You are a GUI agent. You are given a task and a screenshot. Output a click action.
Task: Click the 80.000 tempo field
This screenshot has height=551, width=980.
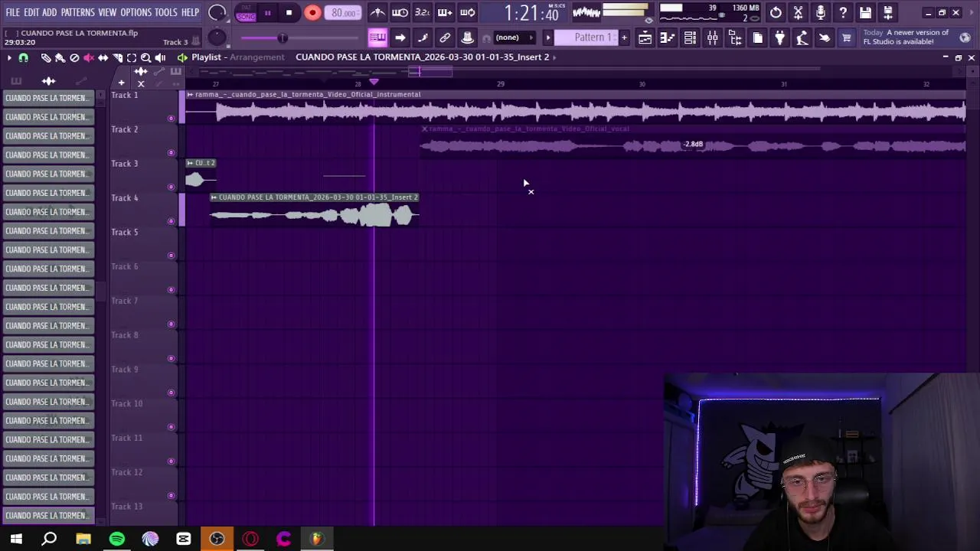click(x=344, y=12)
